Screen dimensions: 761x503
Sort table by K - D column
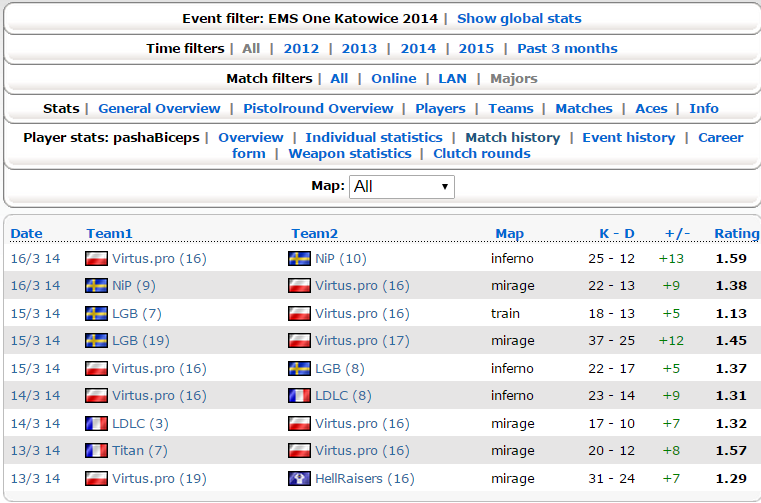point(617,234)
